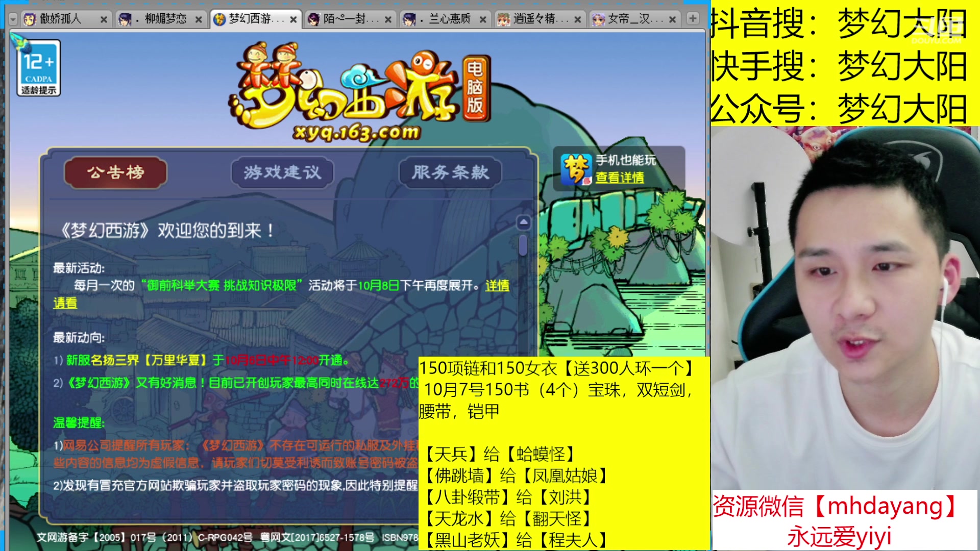Screen dimensions: 980x551
Task: Click the 梦幻西游 tab game icon
Action: point(219,19)
